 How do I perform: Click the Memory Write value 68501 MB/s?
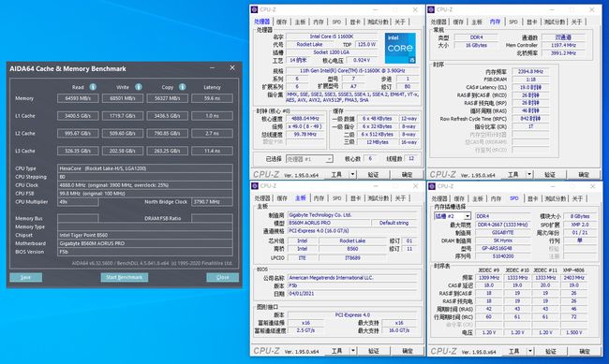click(x=123, y=98)
